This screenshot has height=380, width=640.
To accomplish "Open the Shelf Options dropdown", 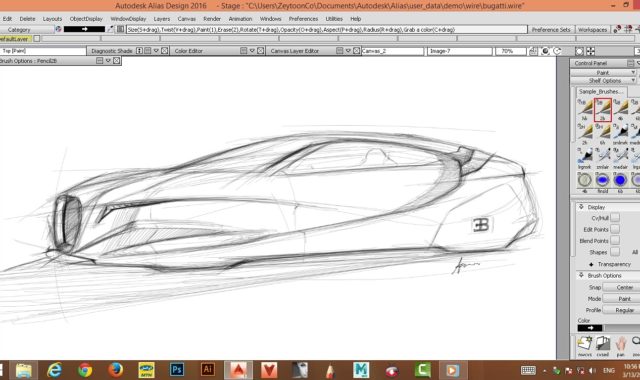I will point(603,80).
